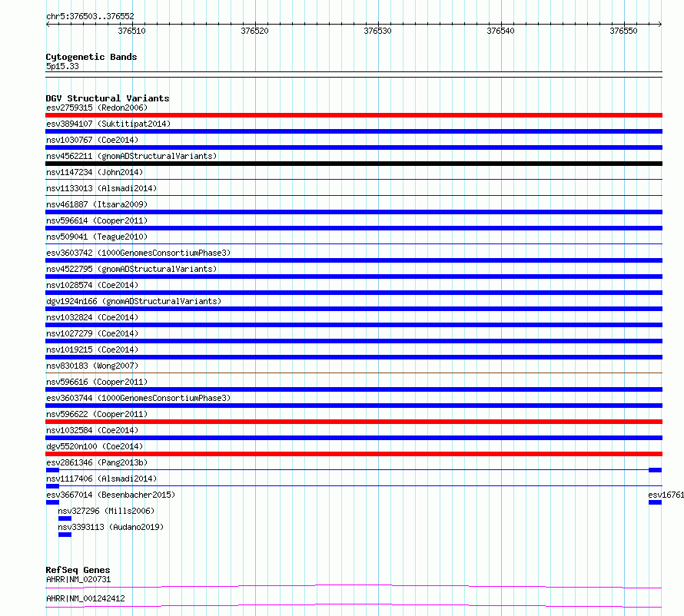The image size is (684, 616).
Task: Select the esv3894107 (Suktitipat2014) variant label
Action: tap(108, 124)
